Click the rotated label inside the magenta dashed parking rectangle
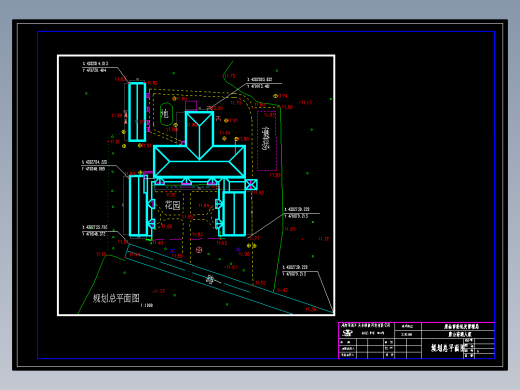Screen dimensions: 520x390 pos(266,138)
